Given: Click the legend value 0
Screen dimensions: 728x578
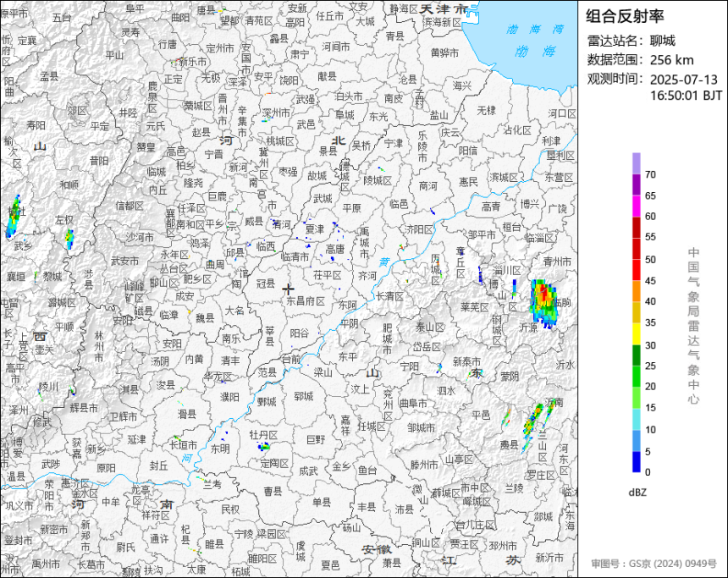Looking at the screenshot, I should tap(648, 472).
